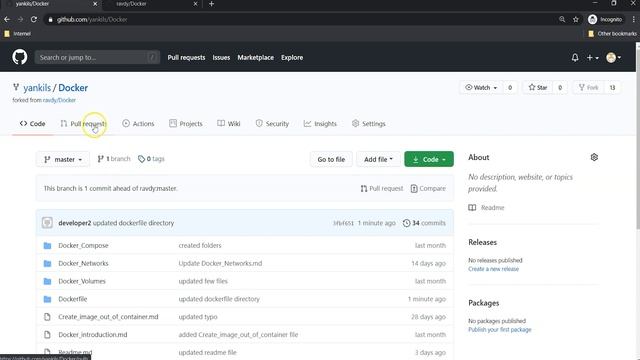Click Pull requests in top navigation
This screenshot has height=360, width=640.
[186, 58]
